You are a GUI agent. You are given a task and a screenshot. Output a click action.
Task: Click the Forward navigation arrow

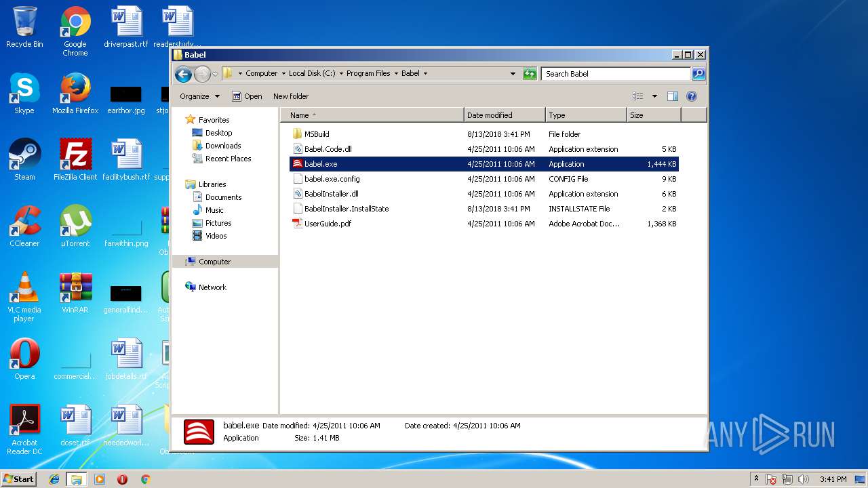(202, 74)
